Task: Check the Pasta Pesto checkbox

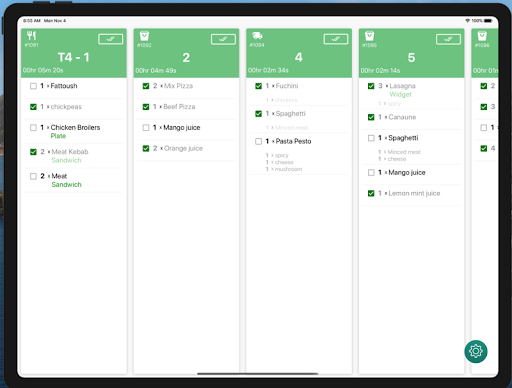Action: click(x=258, y=141)
